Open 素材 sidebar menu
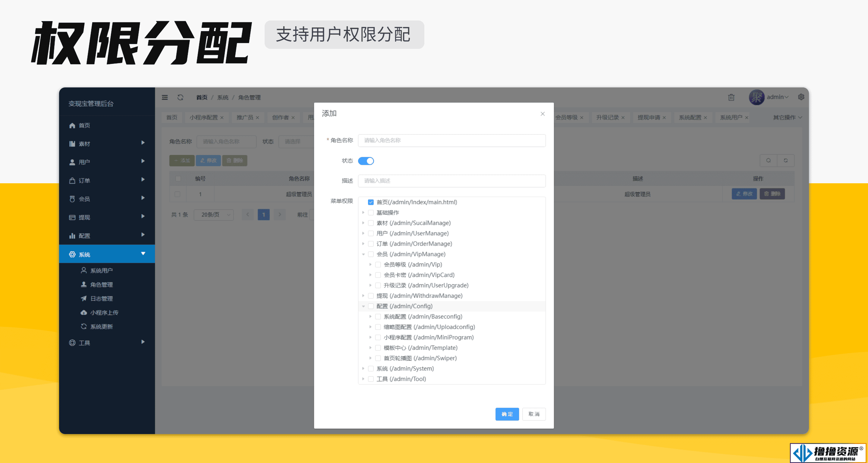 (107, 143)
